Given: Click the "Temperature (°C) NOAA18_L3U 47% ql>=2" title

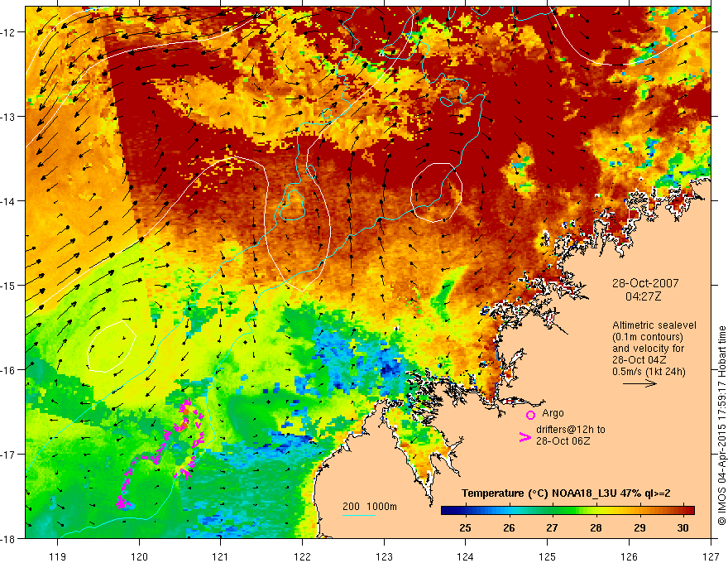Looking at the screenshot, I should (566, 493).
